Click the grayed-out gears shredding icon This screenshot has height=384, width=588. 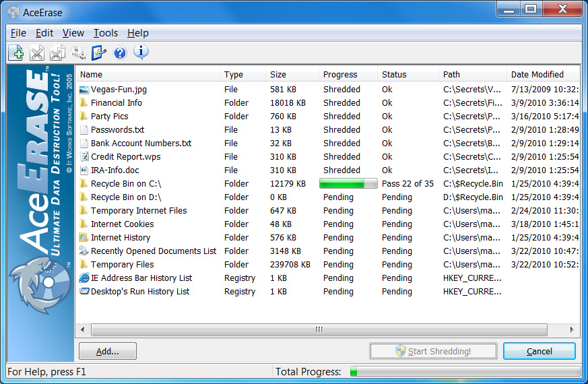point(78,53)
